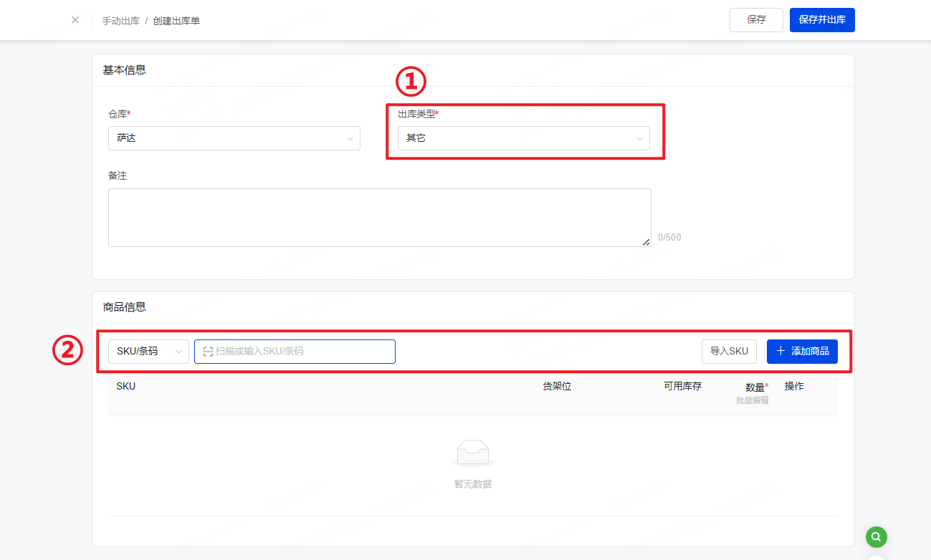Click the green floating search icon
This screenshot has width=931, height=560.
pyautogui.click(x=876, y=536)
